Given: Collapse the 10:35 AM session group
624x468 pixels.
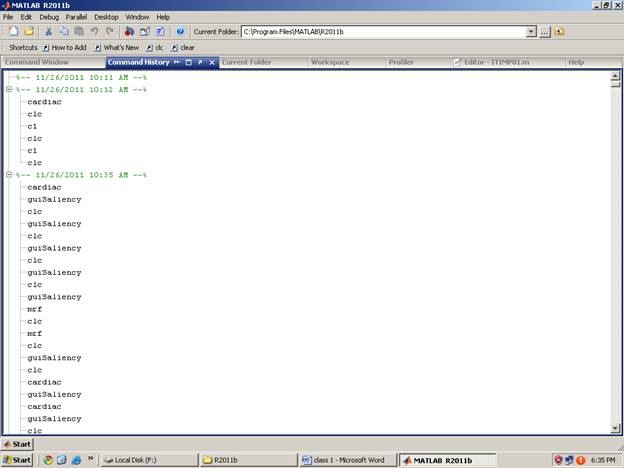Looking at the screenshot, I should (x=9, y=175).
